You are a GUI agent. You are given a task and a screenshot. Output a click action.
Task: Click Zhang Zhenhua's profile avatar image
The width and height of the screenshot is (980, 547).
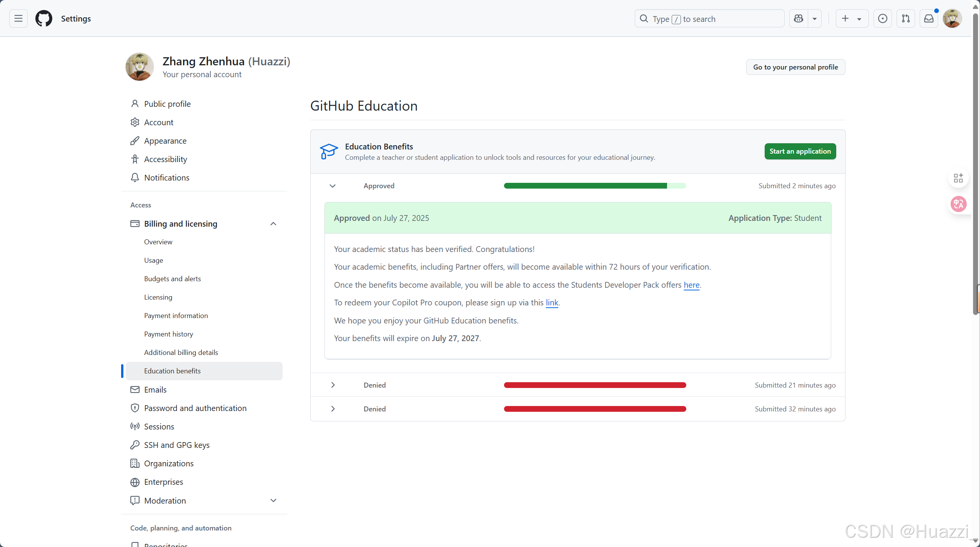[140, 67]
